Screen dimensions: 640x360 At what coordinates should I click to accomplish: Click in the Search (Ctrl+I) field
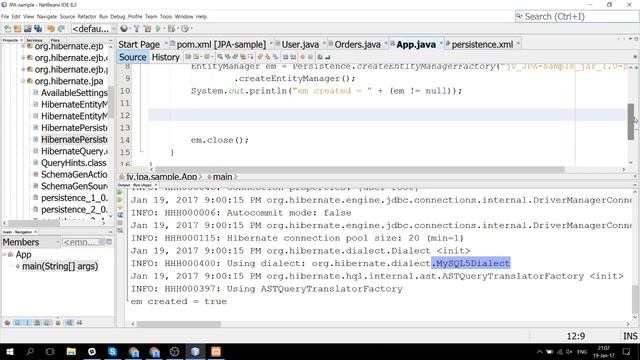click(x=576, y=16)
